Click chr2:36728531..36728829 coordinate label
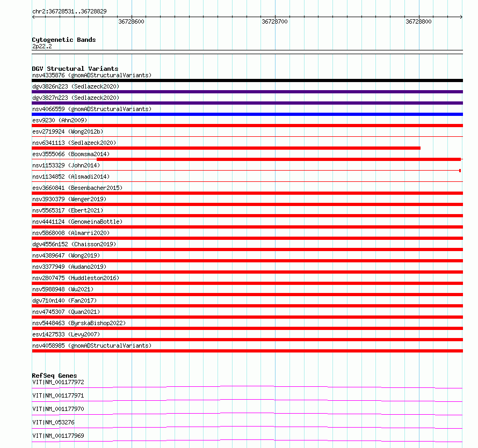Screen dimensions: 478x448 (x=69, y=11)
